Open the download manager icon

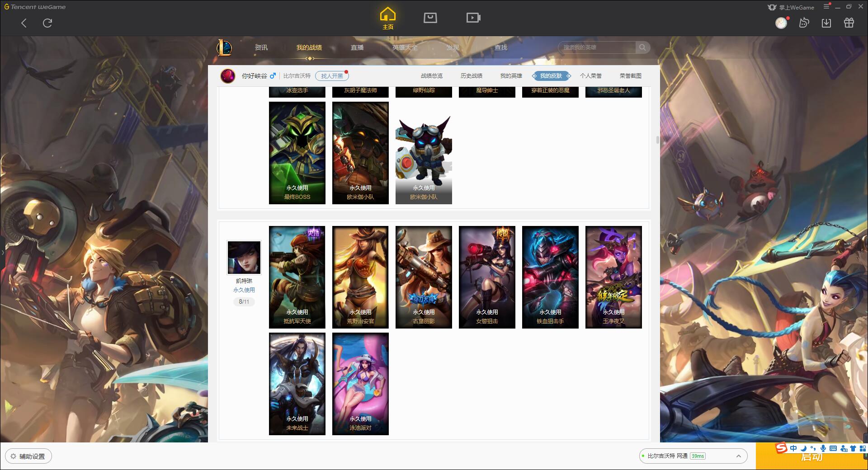pos(826,23)
